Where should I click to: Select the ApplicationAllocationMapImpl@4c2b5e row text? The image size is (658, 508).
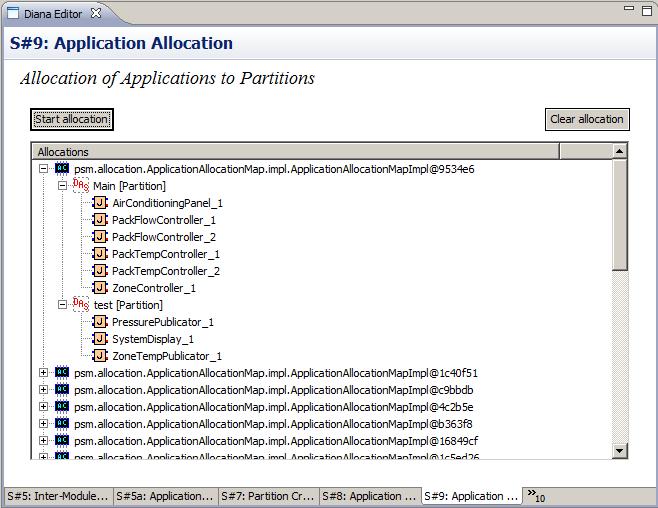pyautogui.click(x=274, y=407)
